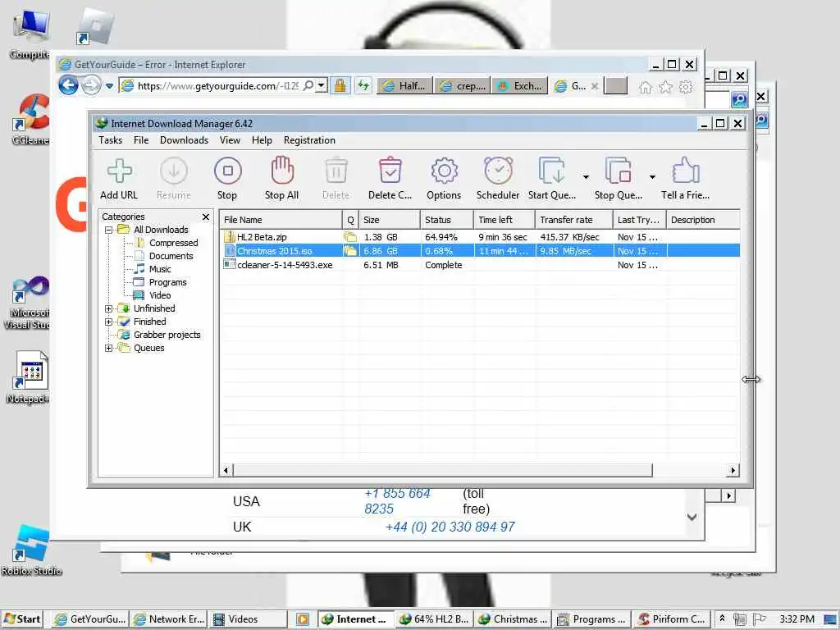This screenshot has height=630, width=840.
Task: Sort by Time left column header
Action: [x=504, y=220]
